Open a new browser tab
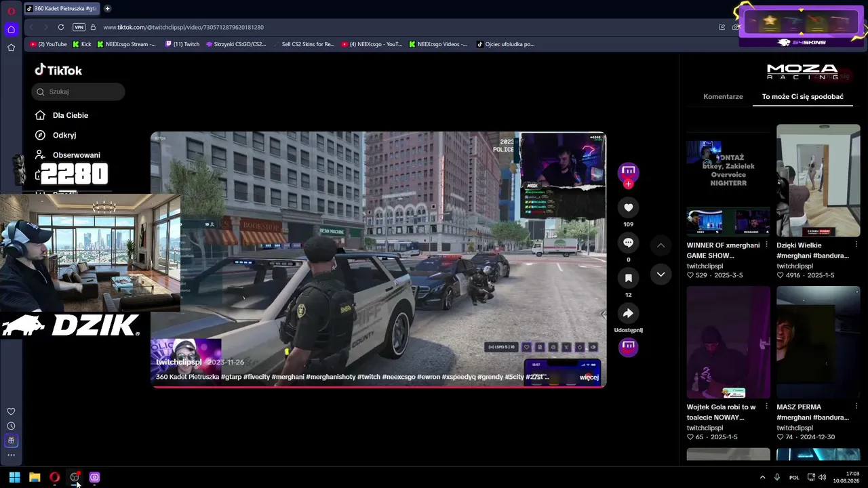Screen dimensions: 868x488 tap(107, 9)
